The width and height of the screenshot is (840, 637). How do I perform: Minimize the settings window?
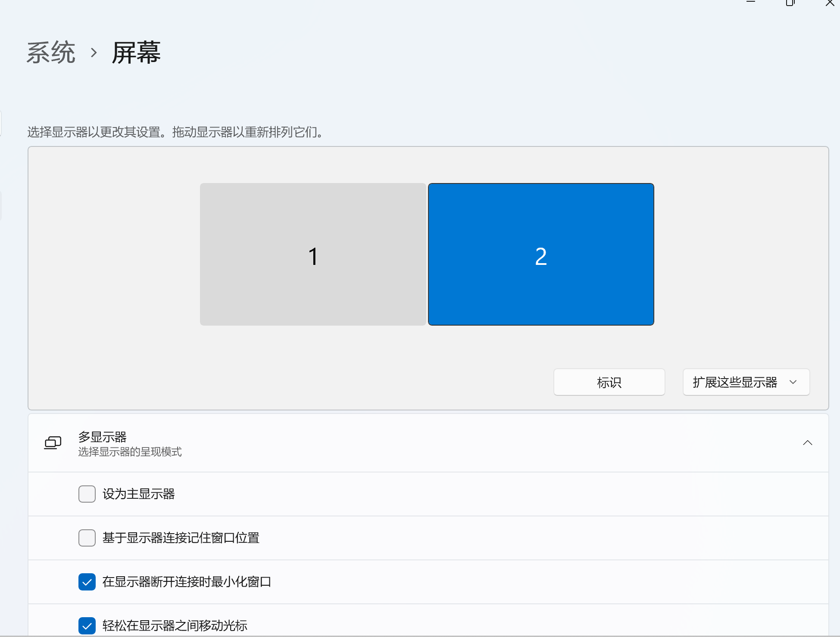[x=751, y=2]
